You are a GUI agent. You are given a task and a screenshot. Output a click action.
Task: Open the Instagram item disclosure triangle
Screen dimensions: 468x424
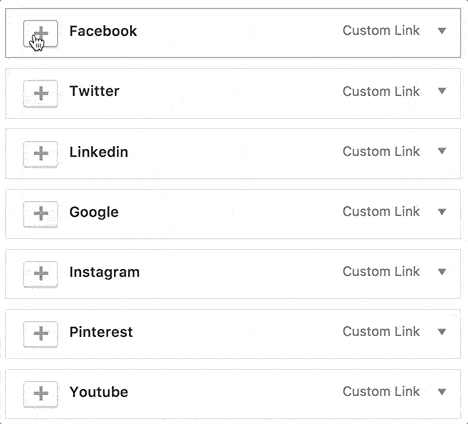click(x=442, y=272)
